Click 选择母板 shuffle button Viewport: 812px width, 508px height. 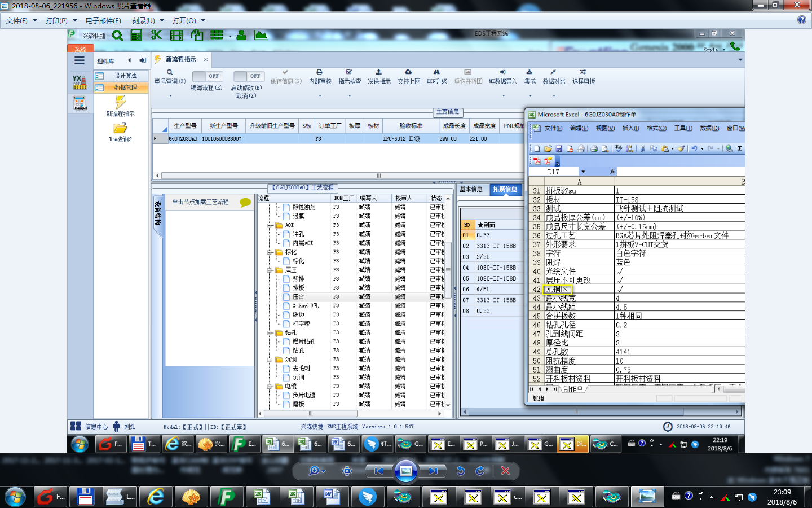583,77
